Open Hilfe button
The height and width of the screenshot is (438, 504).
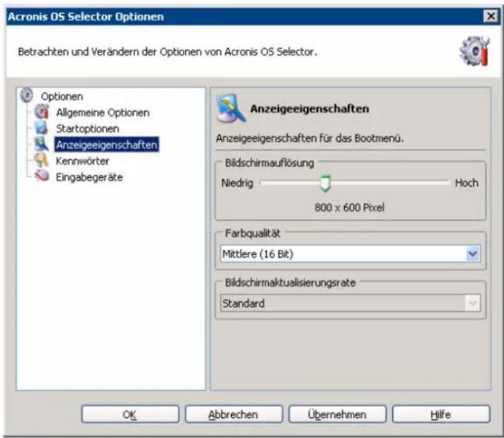(441, 414)
